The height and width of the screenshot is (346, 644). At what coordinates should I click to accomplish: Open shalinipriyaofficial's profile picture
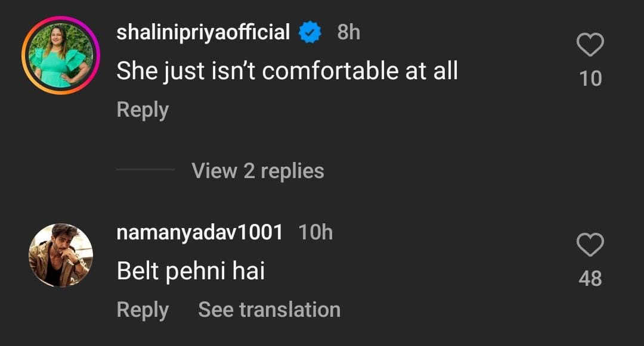[61, 56]
